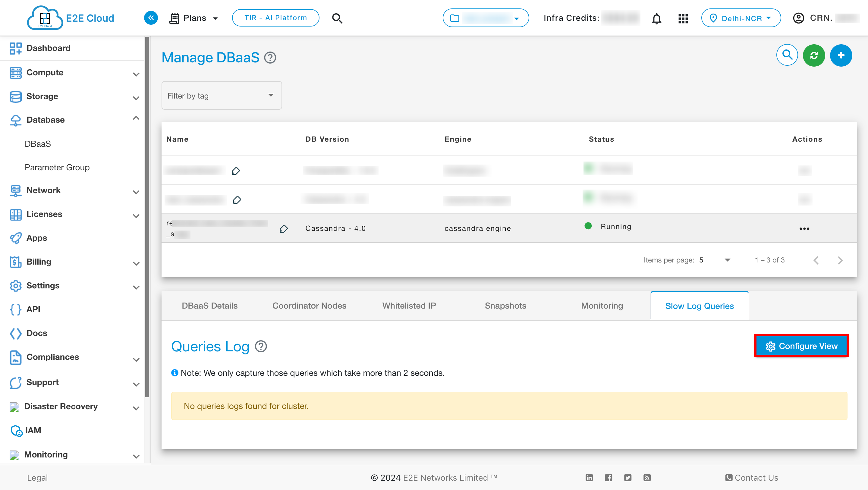This screenshot has height=490, width=868.
Task: Click Manage DBaaS help question icon
Action: tap(270, 58)
